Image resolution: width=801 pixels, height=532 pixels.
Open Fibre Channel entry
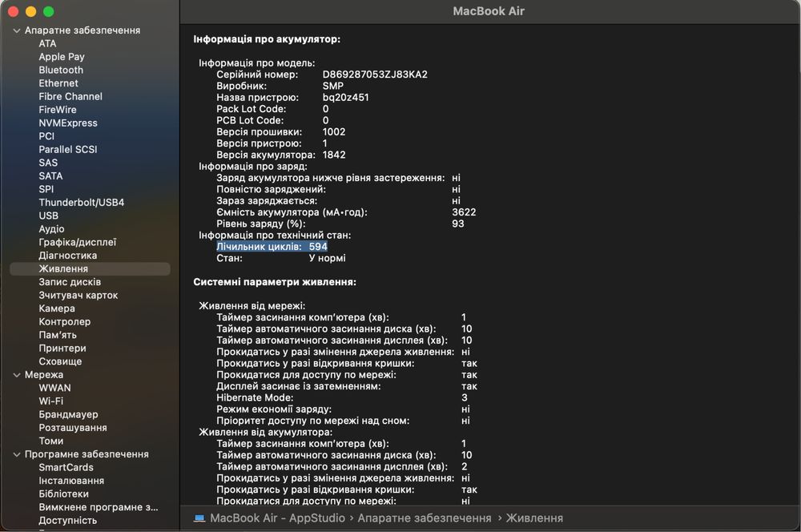(70, 97)
